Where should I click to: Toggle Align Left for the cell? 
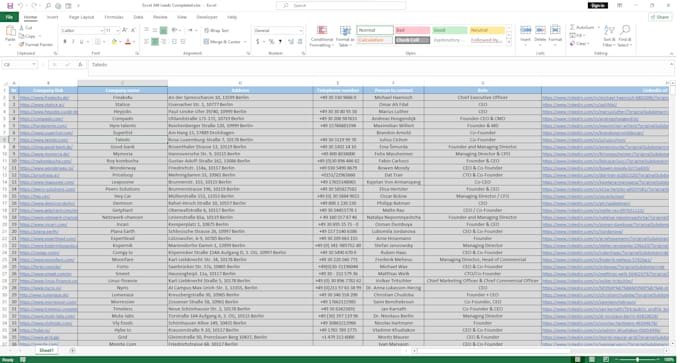(147, 42)
